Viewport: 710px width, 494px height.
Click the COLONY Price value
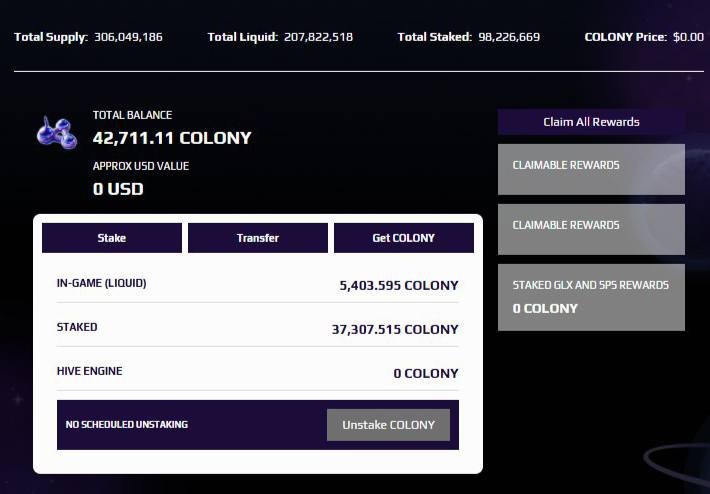[688, 37]
